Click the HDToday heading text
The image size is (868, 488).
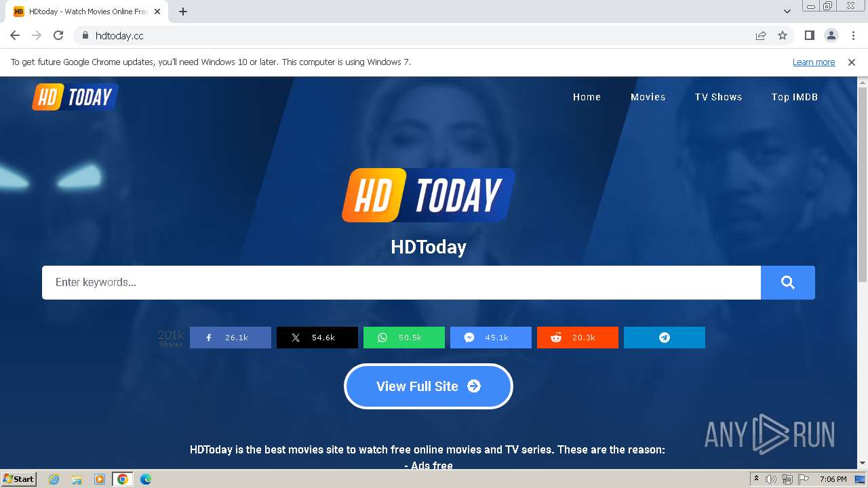click(x=429, y=247)
